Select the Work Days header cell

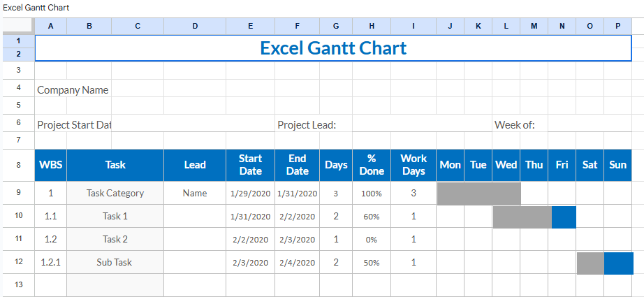(413, 165)
